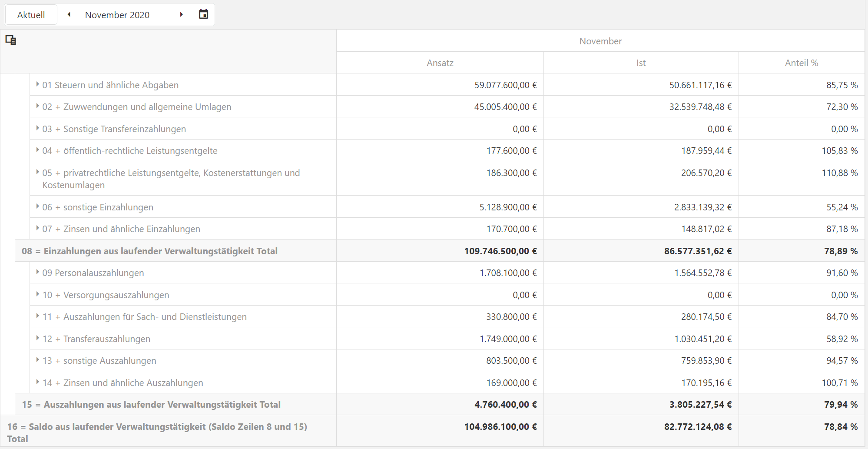This screenshot has height=449, width=868.
Task: Click Anteil value 100,71 %
Action: point(840,382)
